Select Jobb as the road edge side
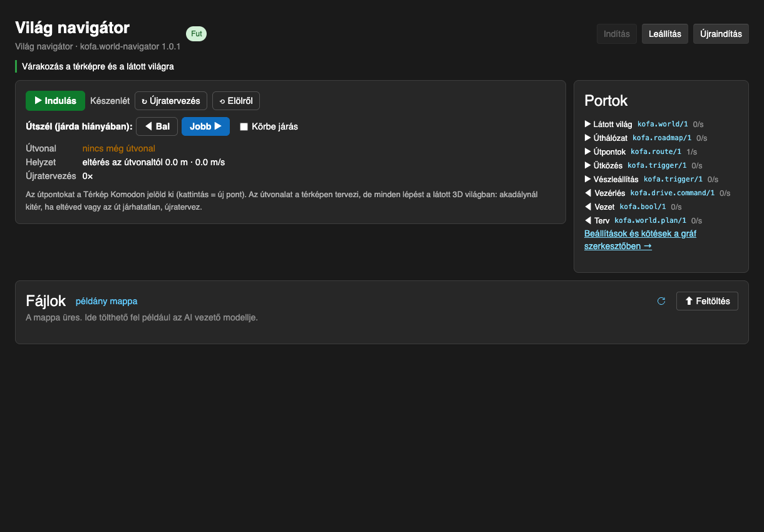Image resolution: width=764 pixels, height=532 pixels. click(x=205, y=126)
